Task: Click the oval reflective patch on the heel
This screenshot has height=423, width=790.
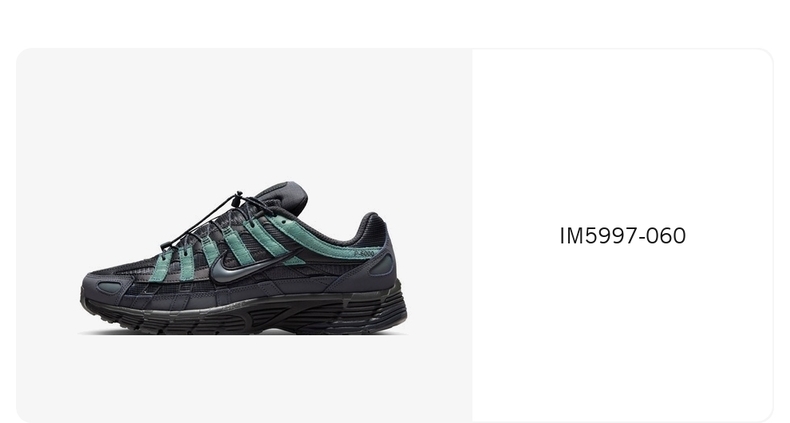Action: tap(380, 265)
